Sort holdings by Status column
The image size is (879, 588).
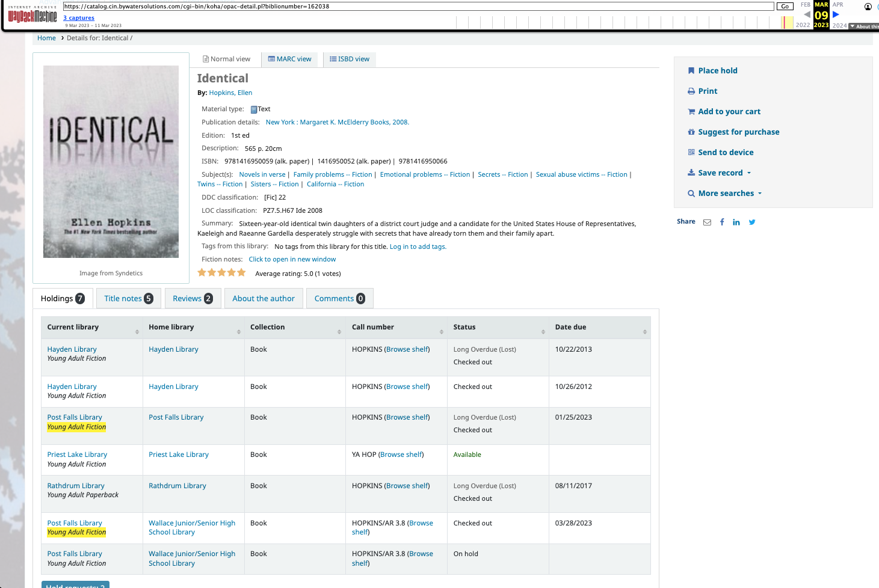pyautogui.click(x=498, y=327)
